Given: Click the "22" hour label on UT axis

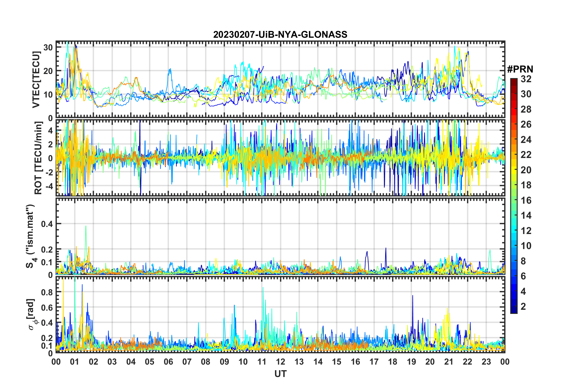Looking at the screenshot, I should (x=467, y=362).
